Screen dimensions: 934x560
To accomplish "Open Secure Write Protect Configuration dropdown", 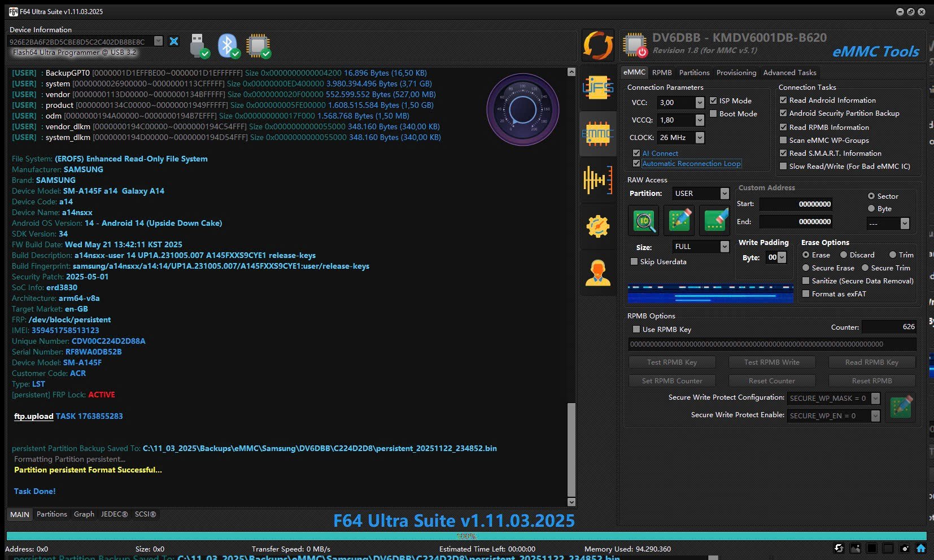I will point(875,398).
